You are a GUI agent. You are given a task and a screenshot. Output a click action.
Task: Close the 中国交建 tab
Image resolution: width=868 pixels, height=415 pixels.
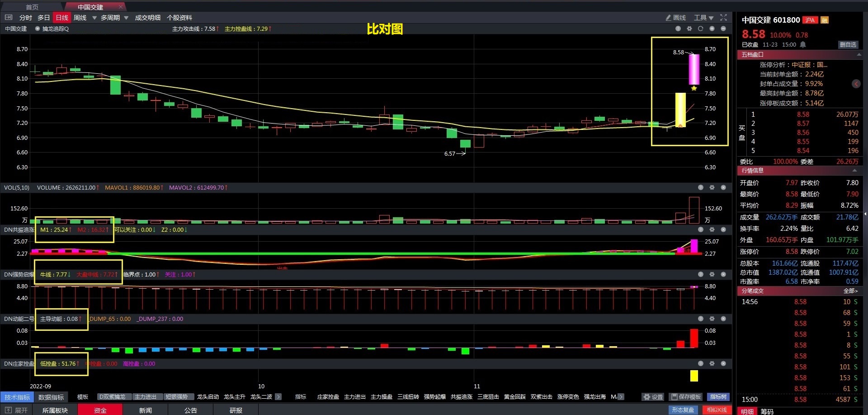point(120,7)
